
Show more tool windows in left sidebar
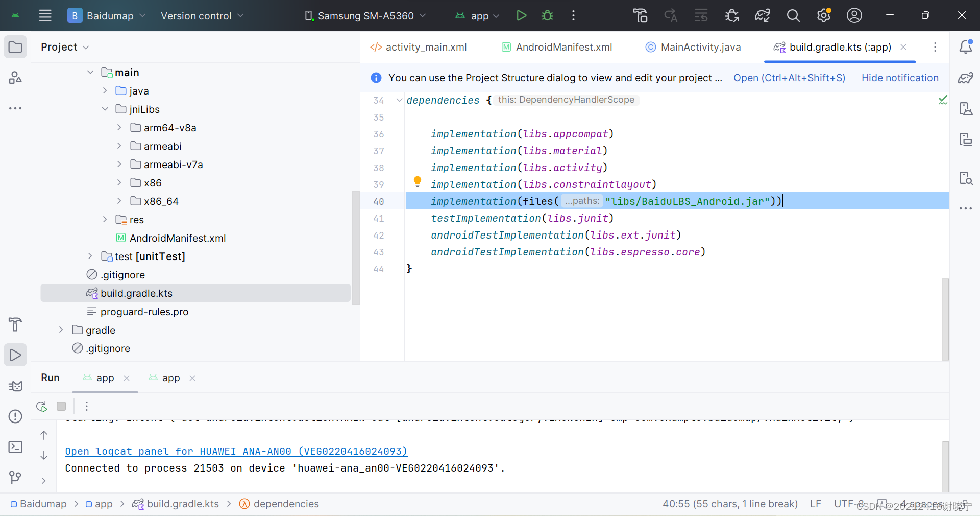(15, 108)
